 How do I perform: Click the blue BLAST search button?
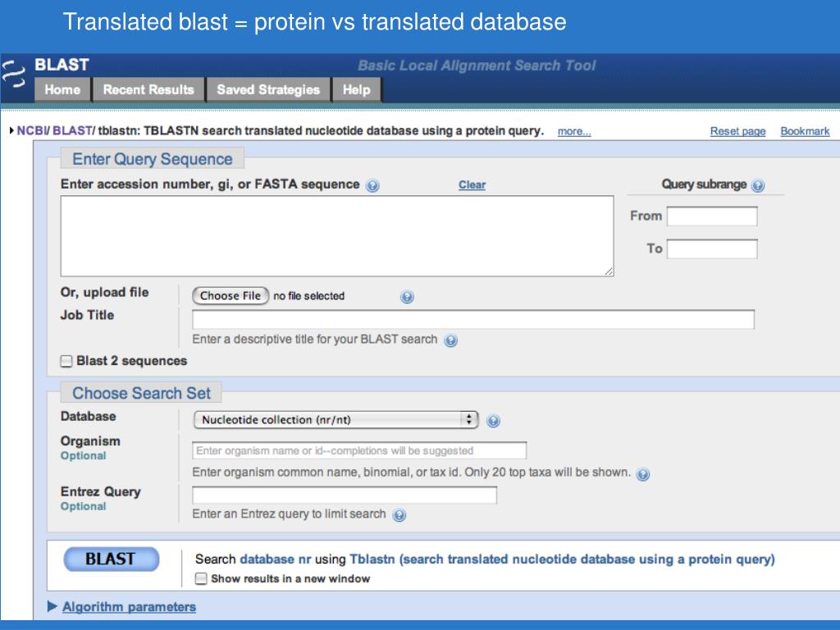point(112,559)
